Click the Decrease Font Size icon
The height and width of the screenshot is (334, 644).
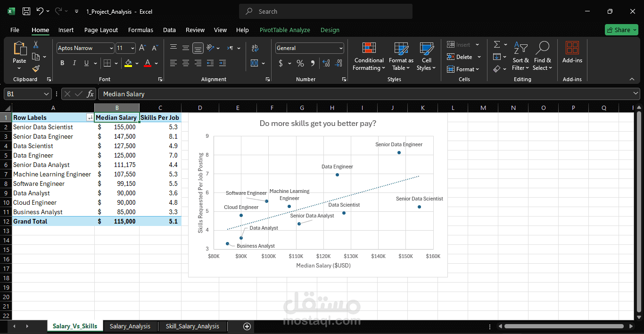pyautogui.click(x=155, y=48)
